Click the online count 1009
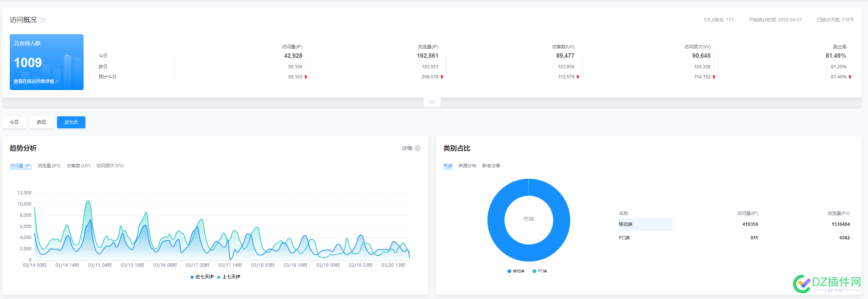 (x=28, y=63)
